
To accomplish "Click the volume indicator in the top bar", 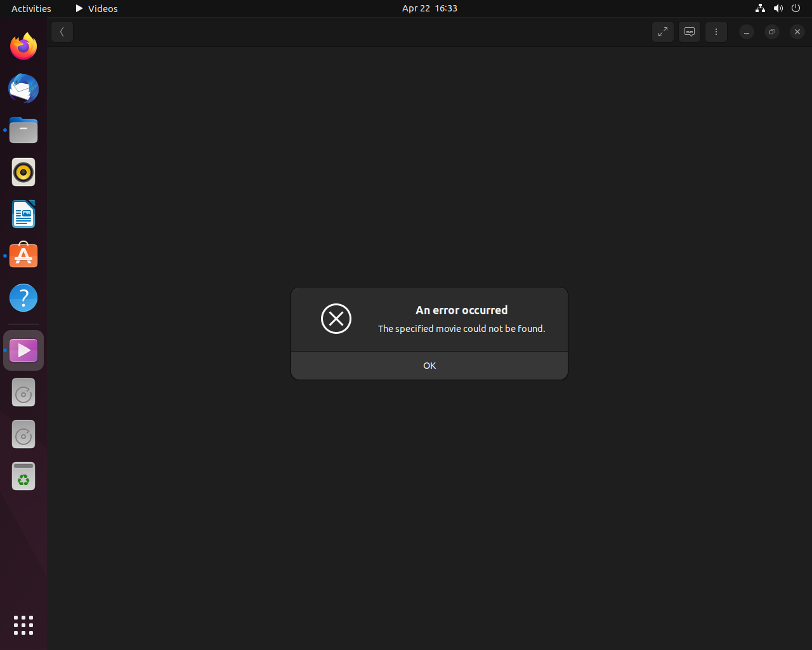I will tap(778, 8).
